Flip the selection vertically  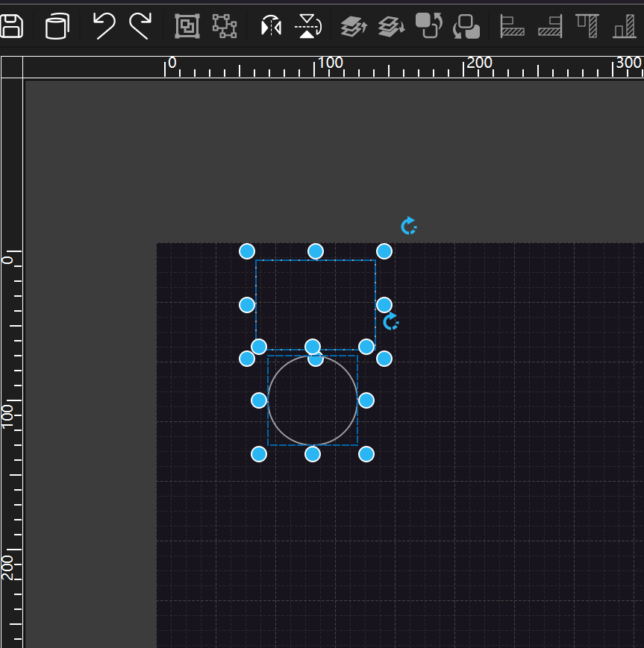[308, 26]
